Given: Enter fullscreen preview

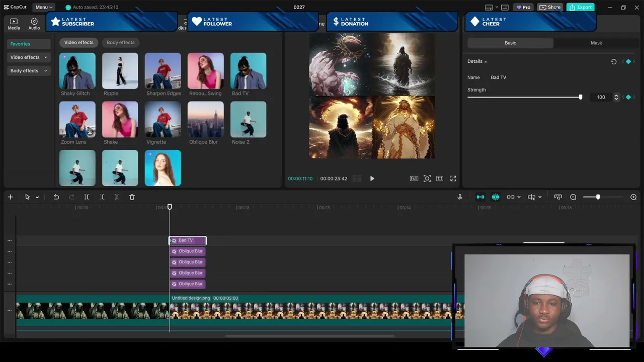Looking at the screenshot, I should click(x=453, y=178).
